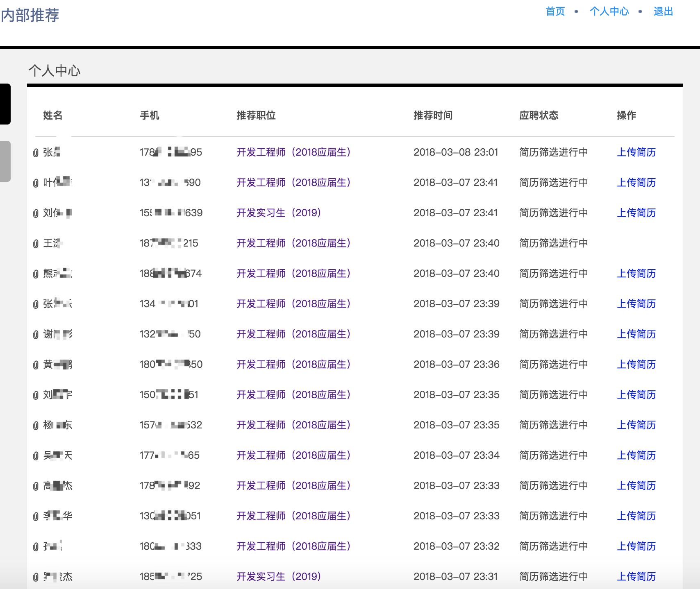The width and height of the screenshot is (700, 589).
Task: Click the paperclip icon for phone ending 92
Action: [x=36, y=486]
